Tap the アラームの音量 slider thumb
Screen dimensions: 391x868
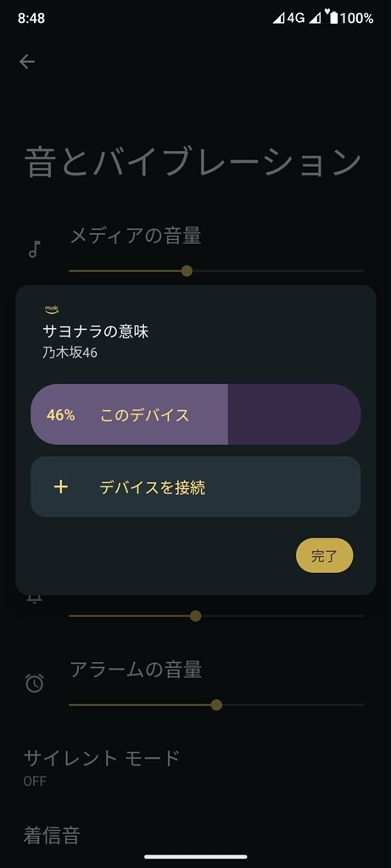pos(216,704)
